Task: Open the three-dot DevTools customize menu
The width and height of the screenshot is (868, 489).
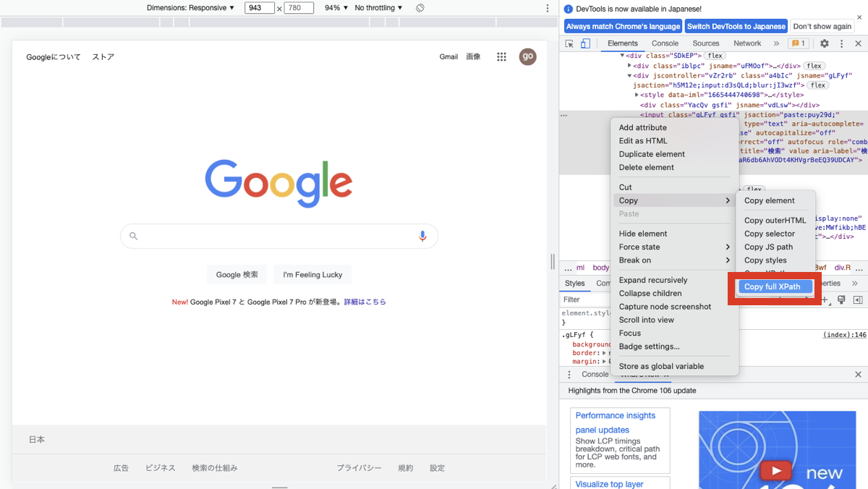Action: [841, 43]
